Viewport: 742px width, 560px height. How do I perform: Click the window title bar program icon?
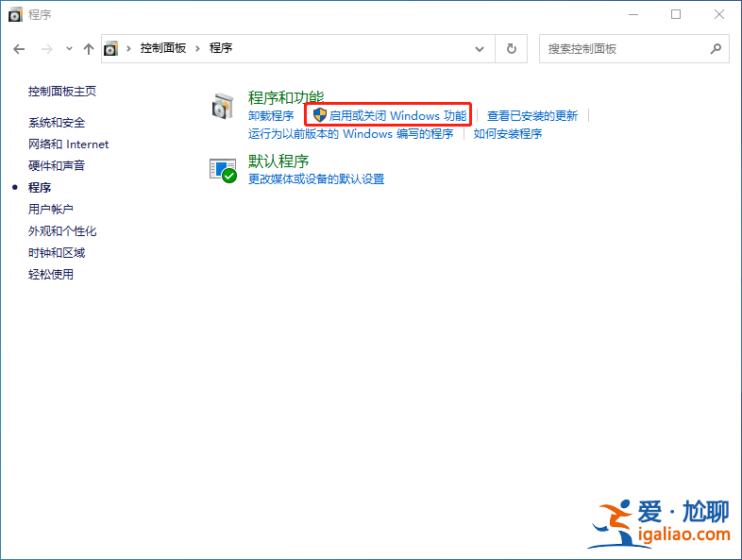15,15
